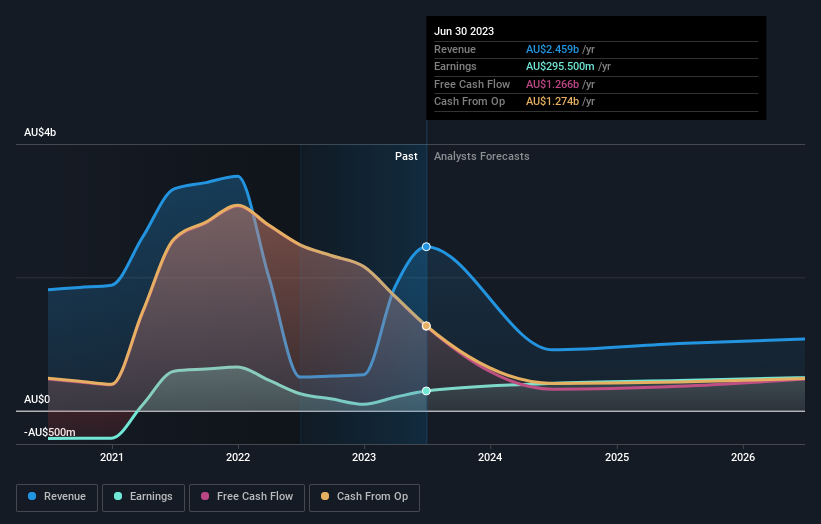Select the 2023 x-axis label
Screen dimensions: 821x524
(364, 458)
